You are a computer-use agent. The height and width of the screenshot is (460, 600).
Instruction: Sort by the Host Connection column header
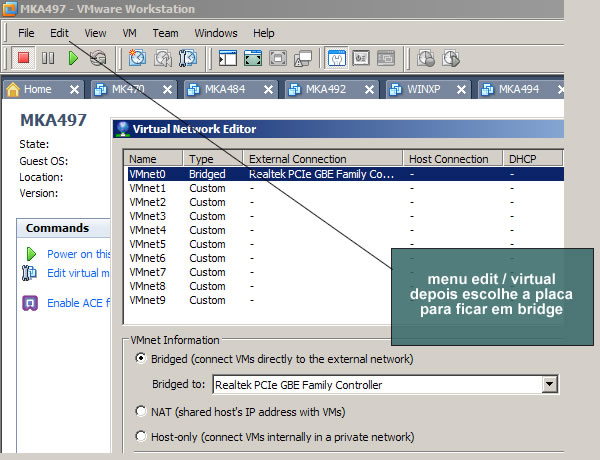click(453, 158)
